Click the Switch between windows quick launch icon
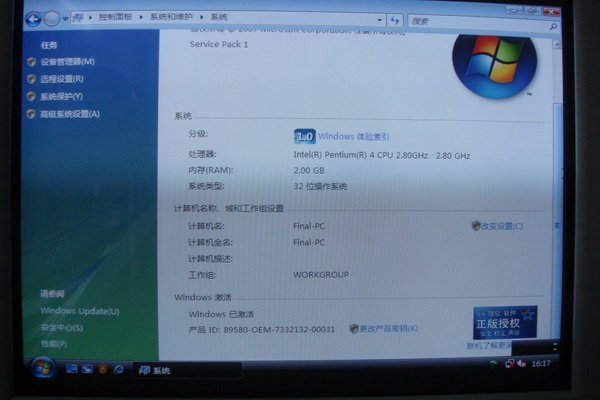The height and width of the screenshot is (400, 600). pyautogui.click(x=87, y=369)
